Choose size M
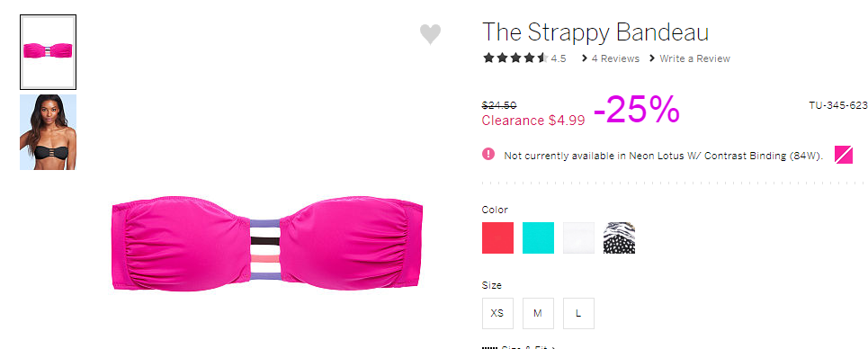This screenshot has height=349, width=868. click(538, 313)
